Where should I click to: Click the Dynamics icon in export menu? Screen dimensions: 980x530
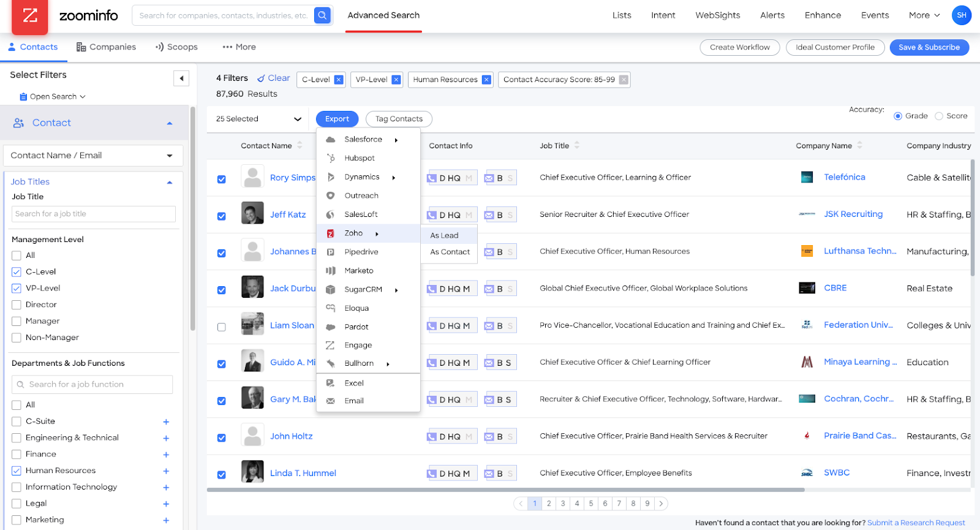point(331,177)
